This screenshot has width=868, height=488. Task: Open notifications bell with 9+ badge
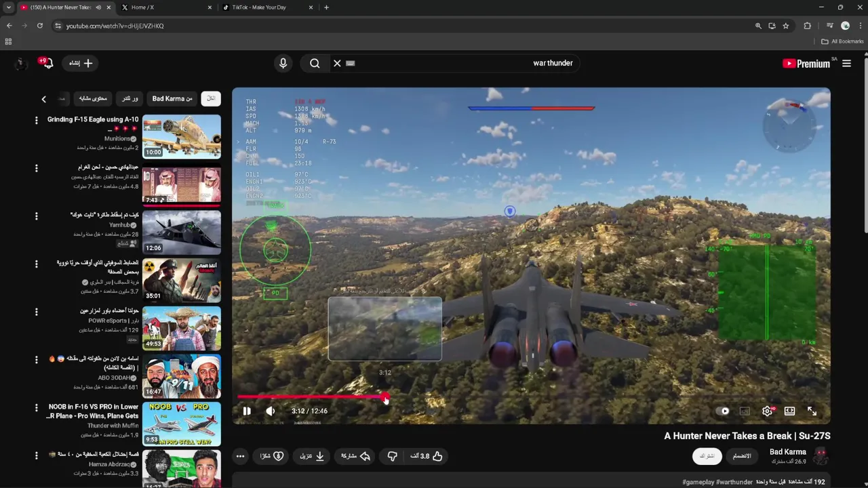45,63
